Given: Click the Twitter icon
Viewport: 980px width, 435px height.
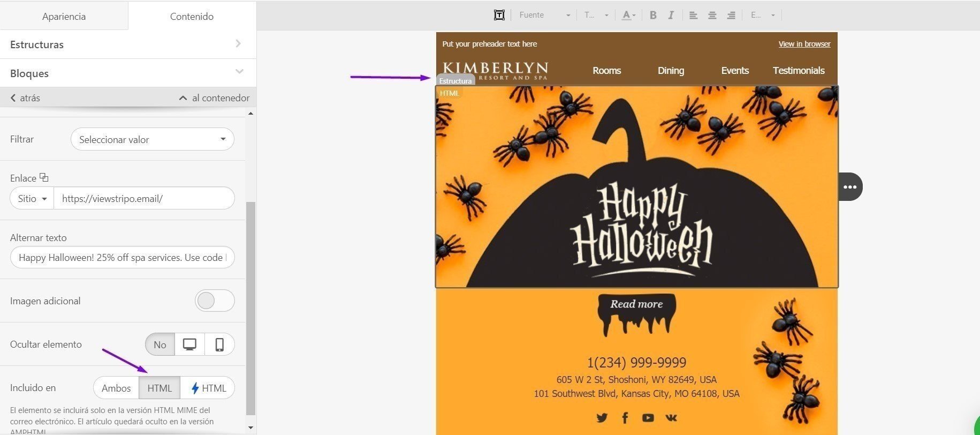Looking at the screenshot, I should point(602,417).
